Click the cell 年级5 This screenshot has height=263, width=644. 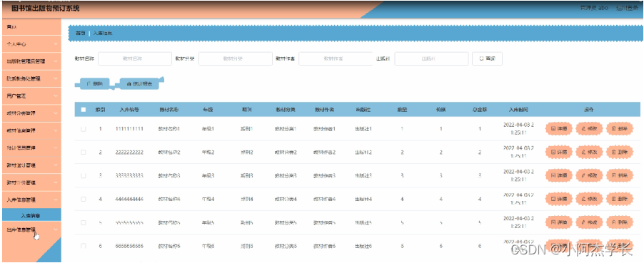click(208, 222)
